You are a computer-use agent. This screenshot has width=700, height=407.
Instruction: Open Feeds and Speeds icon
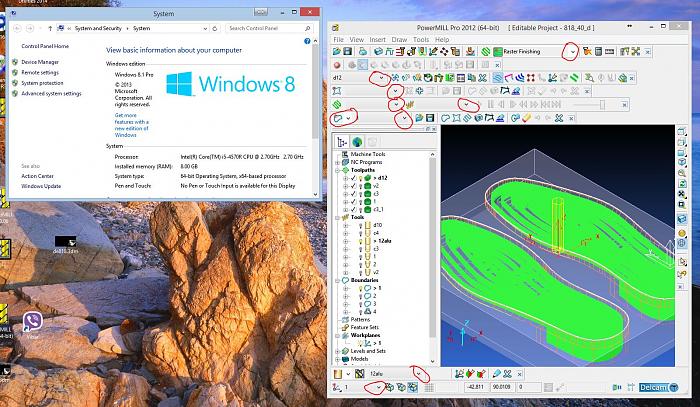point(389,52)
